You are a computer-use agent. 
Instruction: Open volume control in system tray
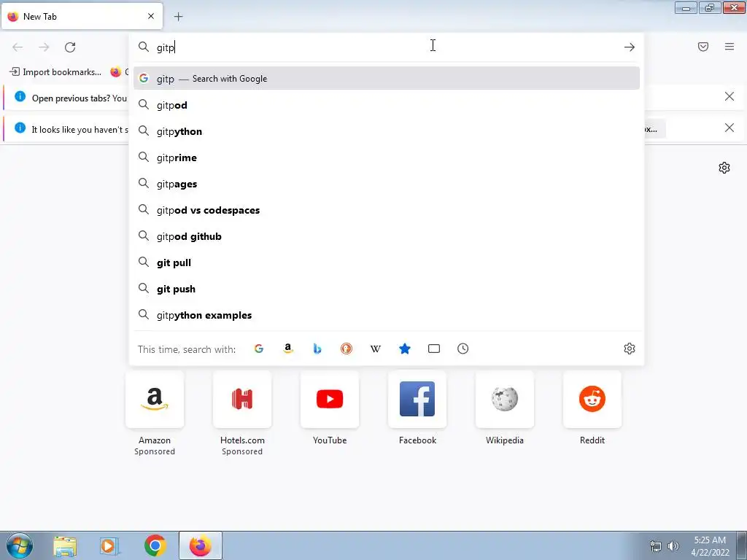pos(673,546)
